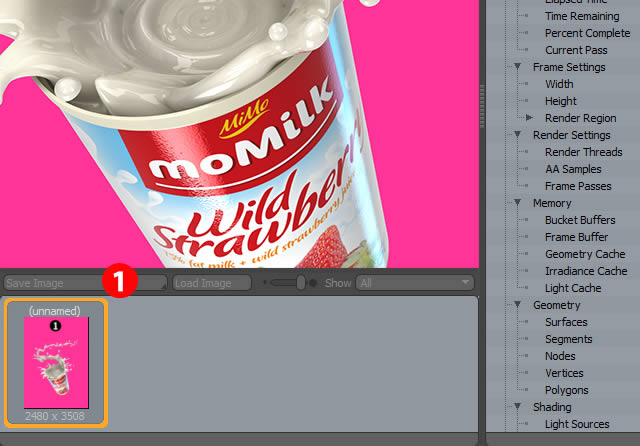Click the Memory group label
The height and width of the screenshot is (446, 640).
pos(552,203)
